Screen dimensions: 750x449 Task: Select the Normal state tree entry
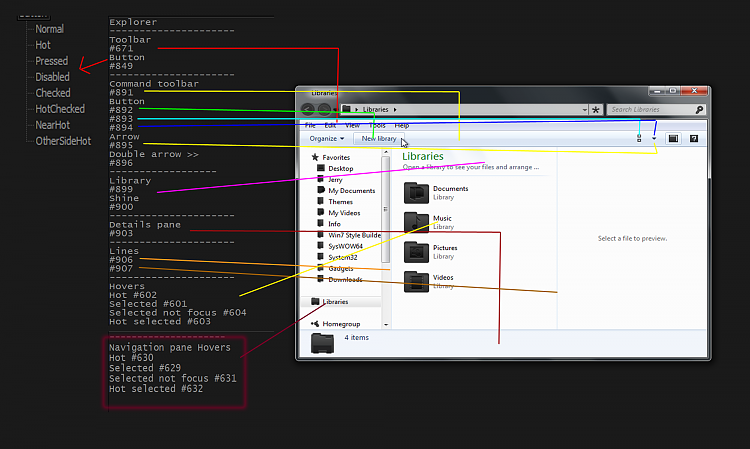coord(49,29)
